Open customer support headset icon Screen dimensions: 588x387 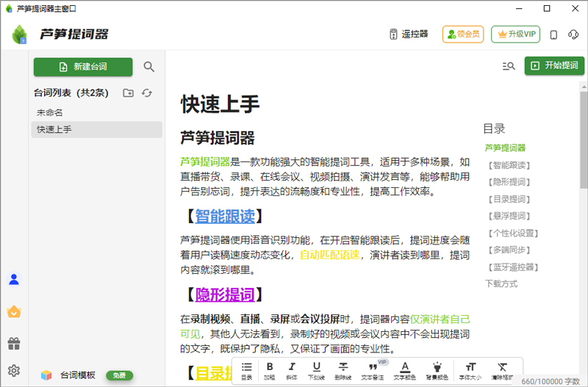tap(573, 35)
